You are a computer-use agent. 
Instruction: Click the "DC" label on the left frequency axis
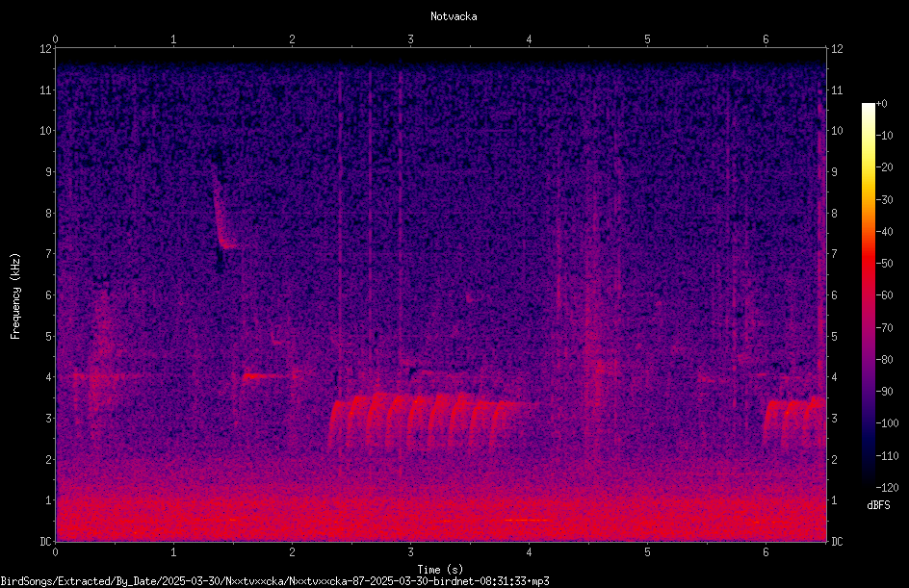pyautogui.click(x=46, y=542)
